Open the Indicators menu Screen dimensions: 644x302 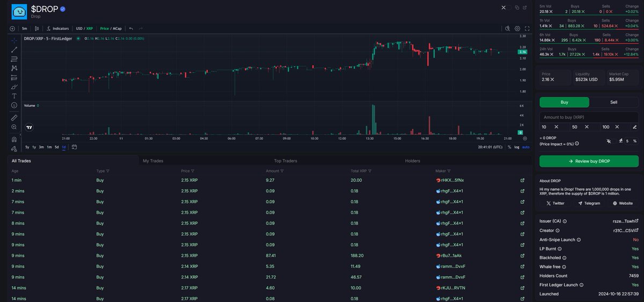58,28
